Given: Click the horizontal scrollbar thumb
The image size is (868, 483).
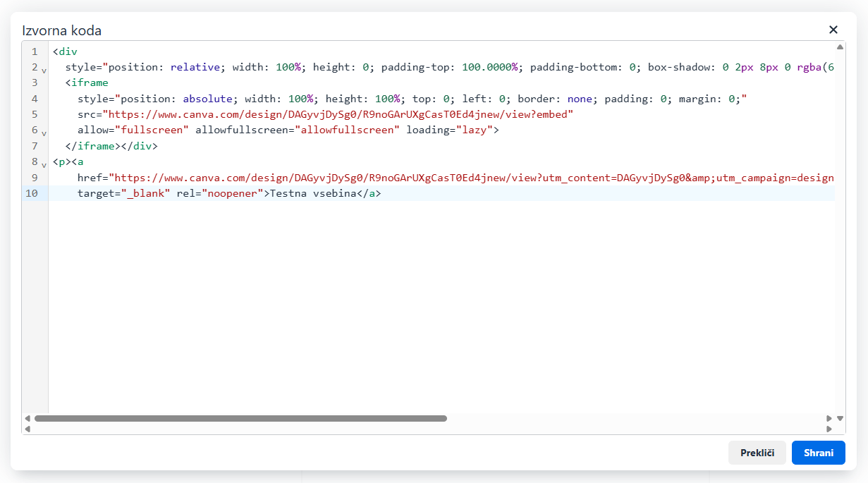Looking at the screenshot, I should pos(240,418).
